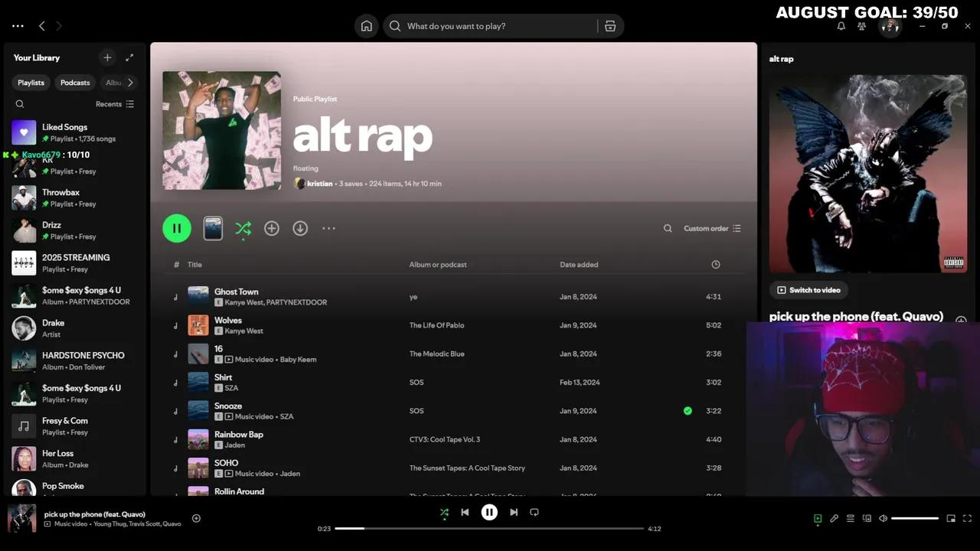Open kristian's profile link

[x=319, y=184]
